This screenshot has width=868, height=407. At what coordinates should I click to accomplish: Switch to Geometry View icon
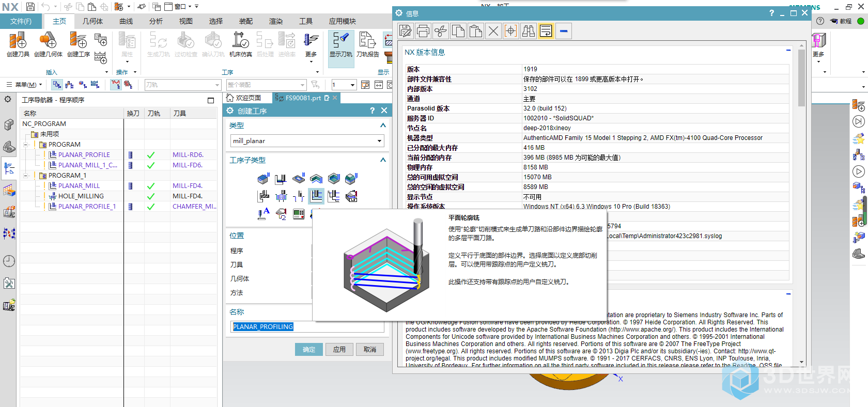(83, 84)
